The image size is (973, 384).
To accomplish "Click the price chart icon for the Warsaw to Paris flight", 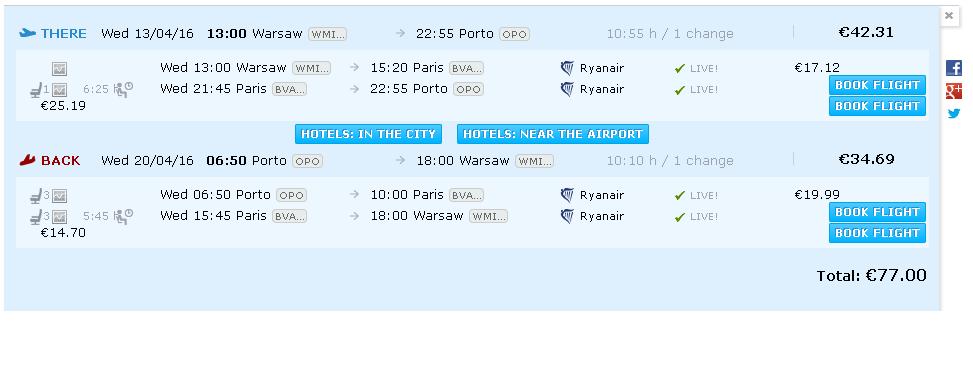I will pyautogui.click(x=60, y=69).
